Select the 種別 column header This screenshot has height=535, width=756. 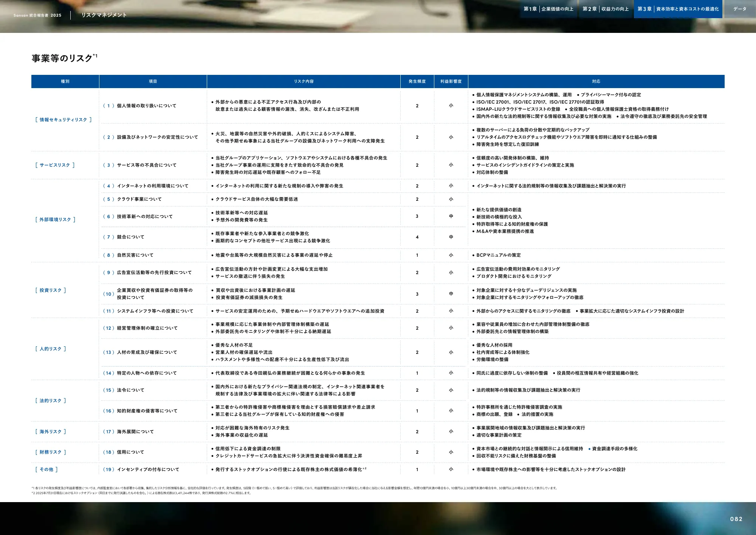tap(65, 81)
